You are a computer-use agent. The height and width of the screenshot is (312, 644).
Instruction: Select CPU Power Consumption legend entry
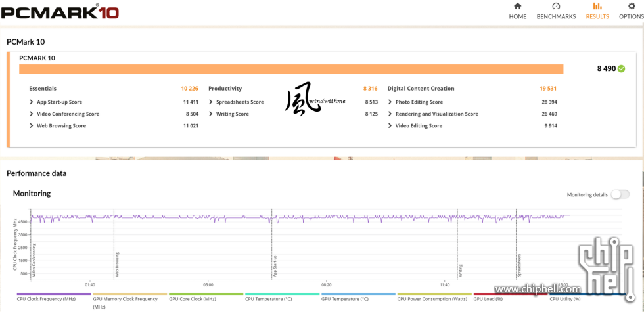(x=434, y=298)
